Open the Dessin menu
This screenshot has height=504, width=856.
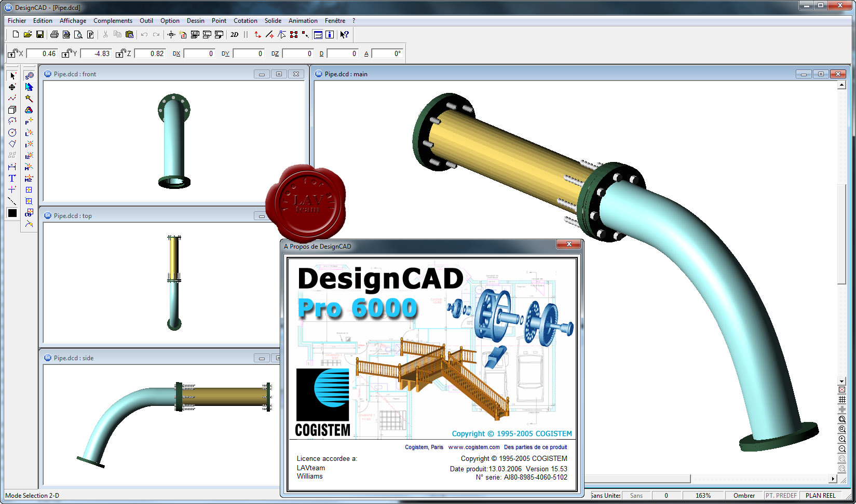(196, 21)
